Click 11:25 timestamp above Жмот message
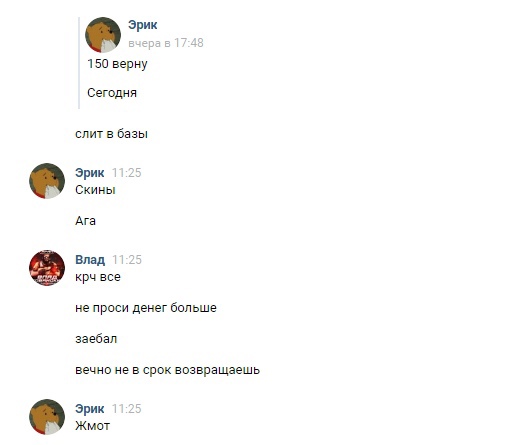This screenshot has width=511, height=445. [x=127, y=409]
